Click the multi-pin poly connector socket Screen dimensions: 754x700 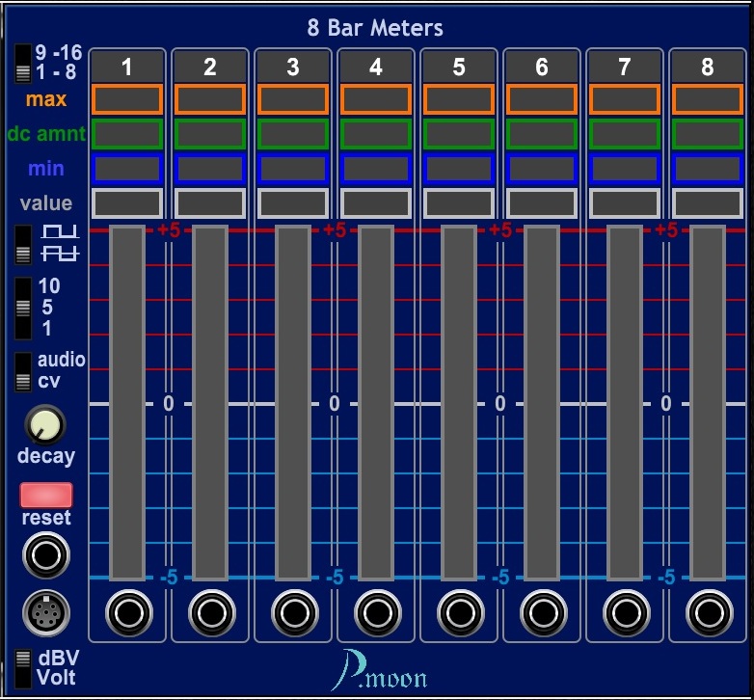(x=46, y=611)
